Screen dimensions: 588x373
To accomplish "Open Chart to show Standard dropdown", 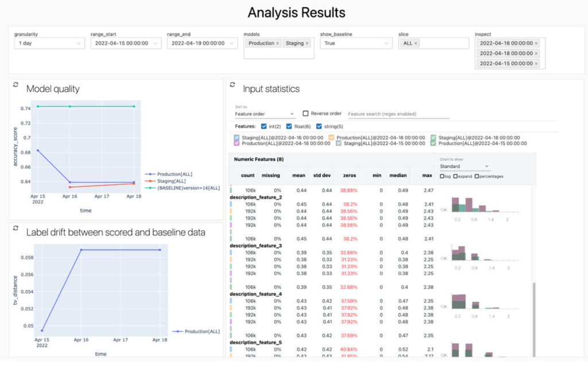I will click(x=464, y=166).
